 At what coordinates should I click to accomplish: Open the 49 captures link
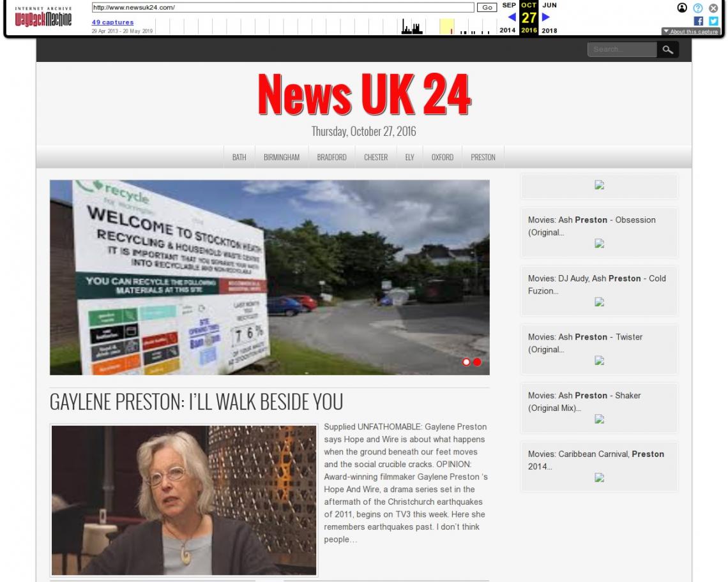[x=112, y=22]
